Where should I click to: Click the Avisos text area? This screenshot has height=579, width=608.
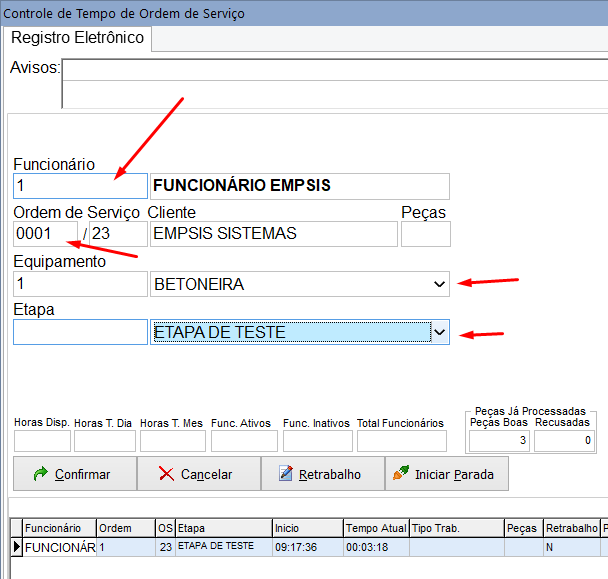[x=335, y=83]
